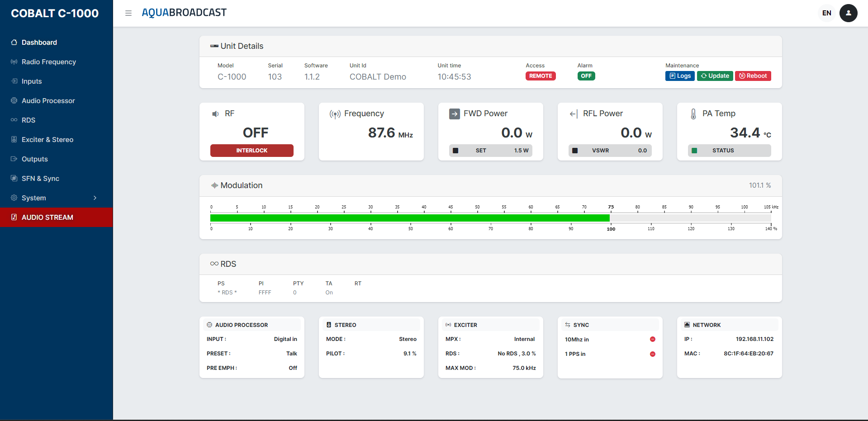Open the EN language selector

pos(826,13)
